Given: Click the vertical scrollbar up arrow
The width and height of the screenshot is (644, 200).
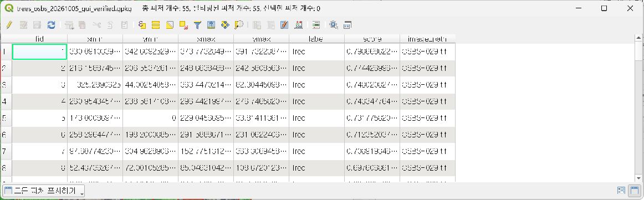Looking at the screenshot, I should point(639,38).
